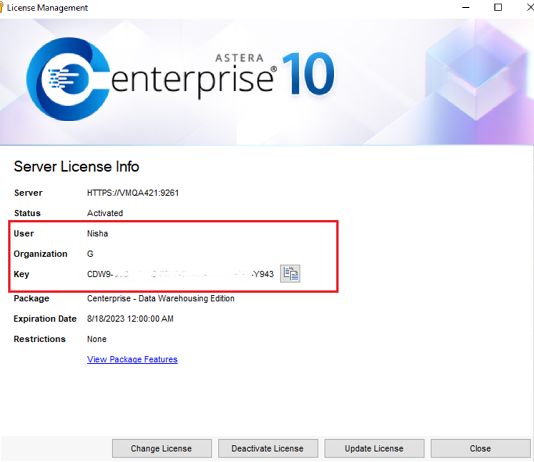Click the Restrictions value None

tap(97, 339)
